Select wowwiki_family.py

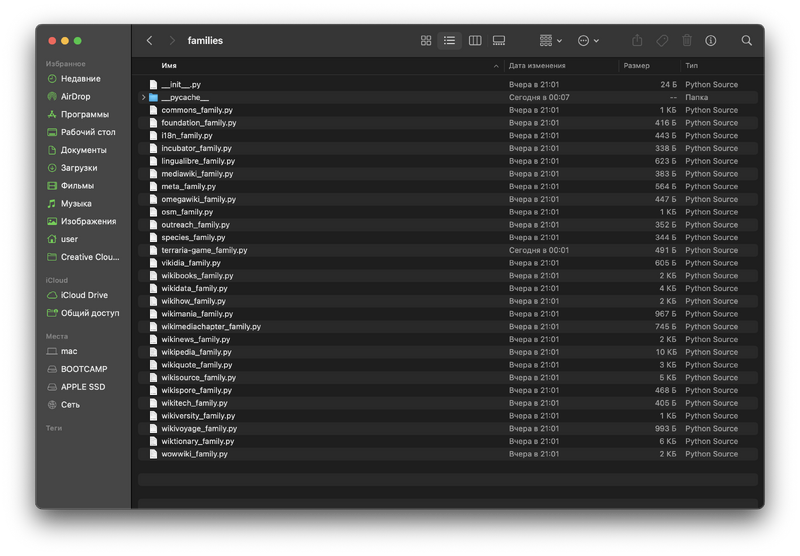(x=448, y=454)
